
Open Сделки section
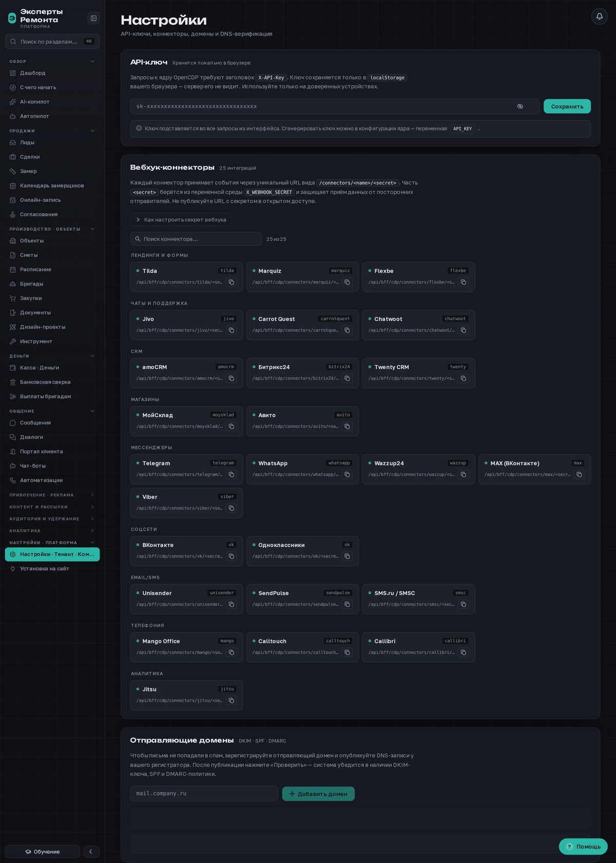(52, 157)
